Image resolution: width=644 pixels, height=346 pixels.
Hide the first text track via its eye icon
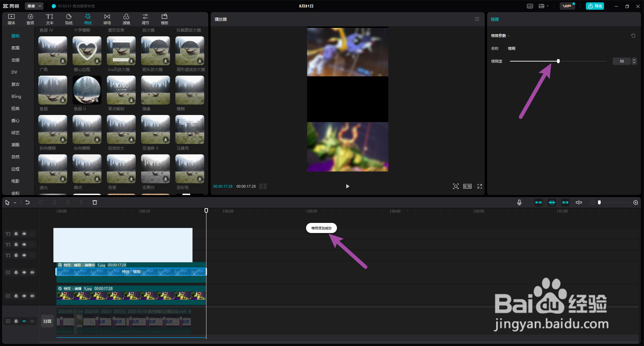pos(24,234)
